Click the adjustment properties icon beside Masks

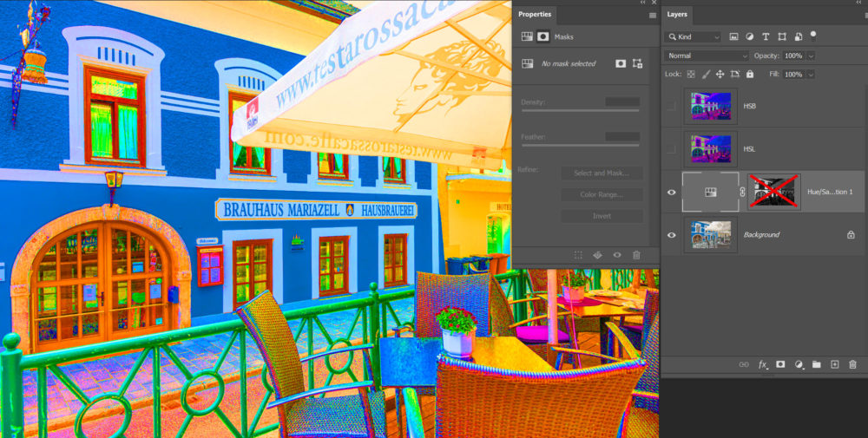tap(527, 36)
